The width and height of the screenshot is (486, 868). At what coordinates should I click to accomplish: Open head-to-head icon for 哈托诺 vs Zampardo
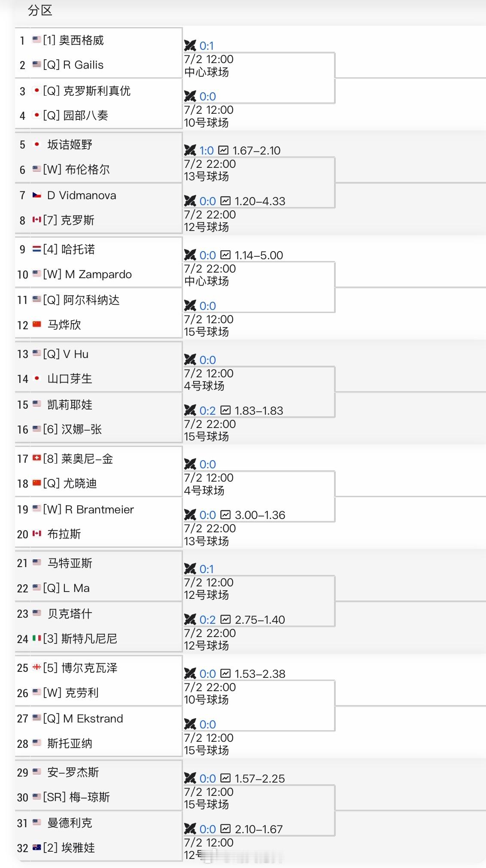[190, 255]
